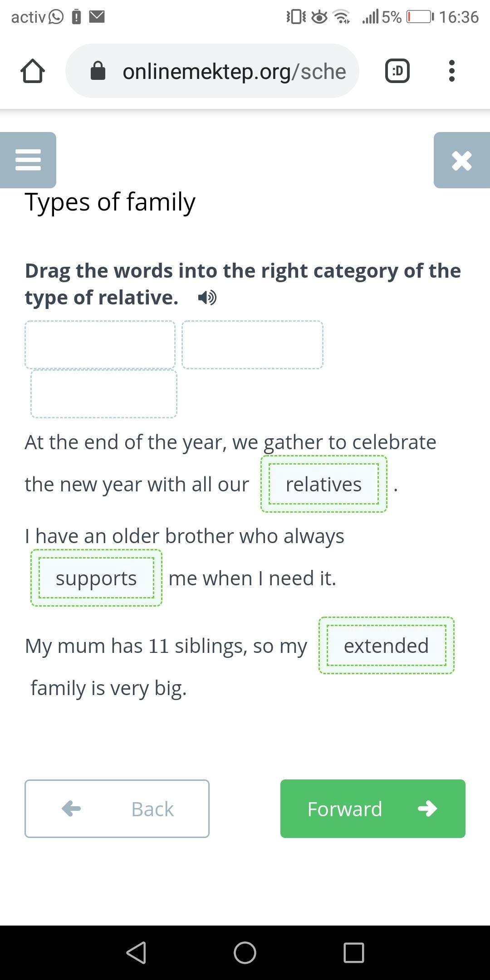Click the Back button

(117, 808)
